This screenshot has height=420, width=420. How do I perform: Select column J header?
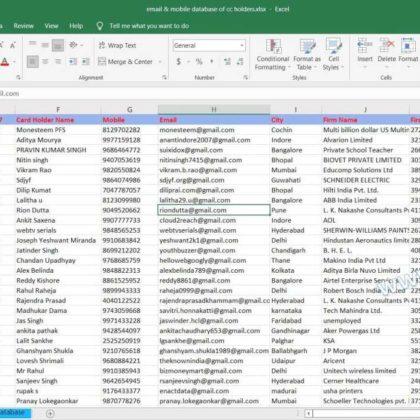365,109
